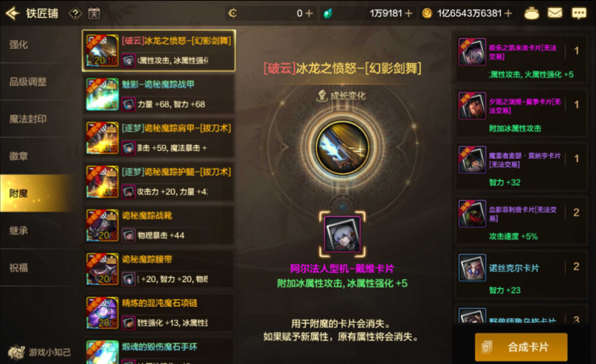Click the plus next to gold coin amount
596x364 pixels.
(508, 13)
